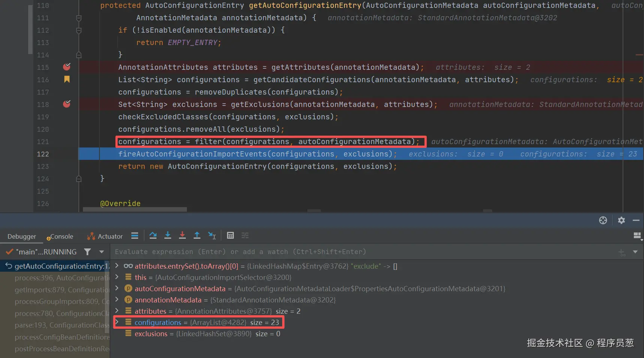This screenshot has width=644, height=358.
Task: Click the threads filter funnel icon
Action: [x=87, y=252]
